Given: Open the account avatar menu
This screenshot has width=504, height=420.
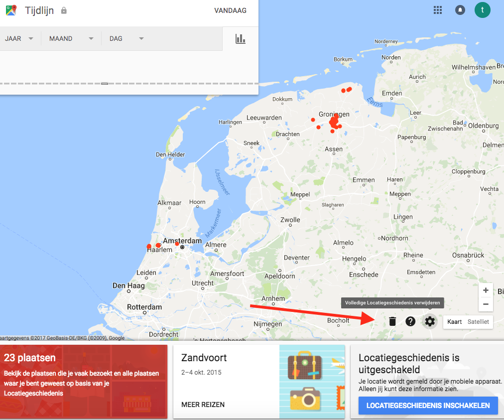Looking at the screenshot, I should click(482, 10).
